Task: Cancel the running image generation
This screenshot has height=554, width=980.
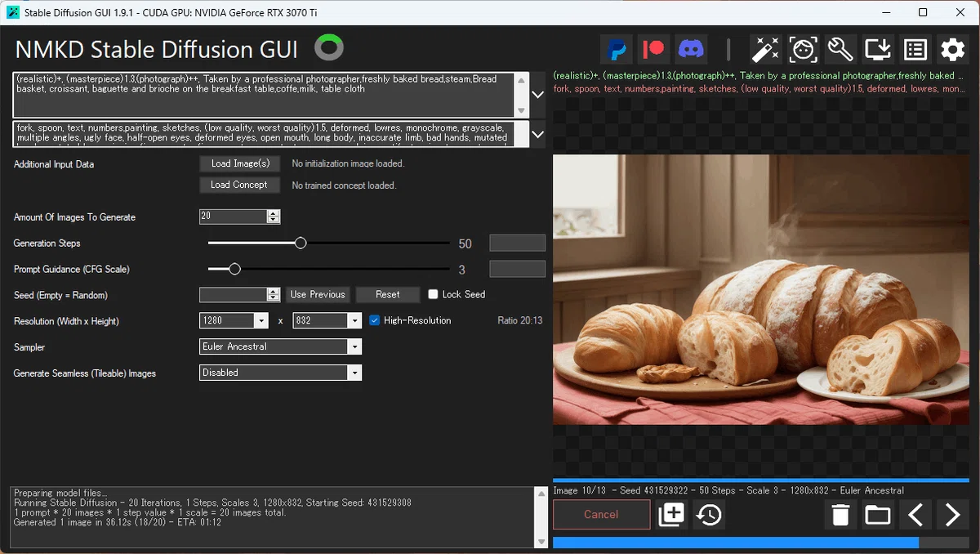Action: click(x=602, y=515)
